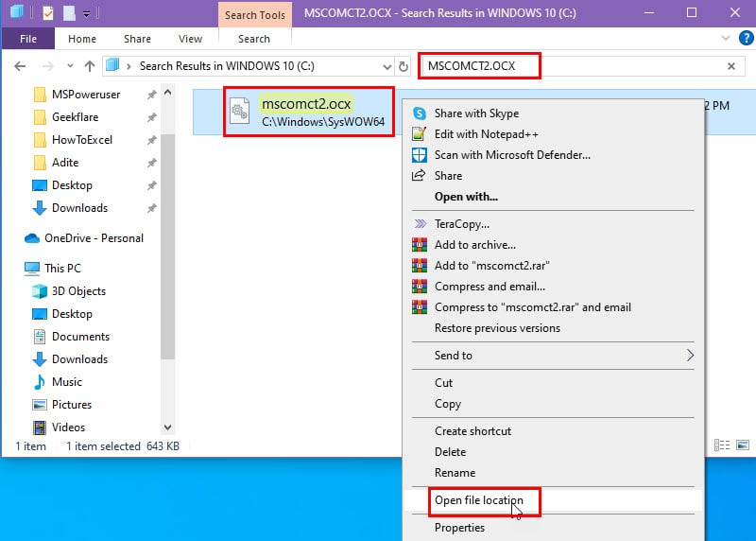Image resolution: width=756 pixels, height=541 pixels.
Task: Click breadcrumb chevron before Search Results
Action: point(129,66)
